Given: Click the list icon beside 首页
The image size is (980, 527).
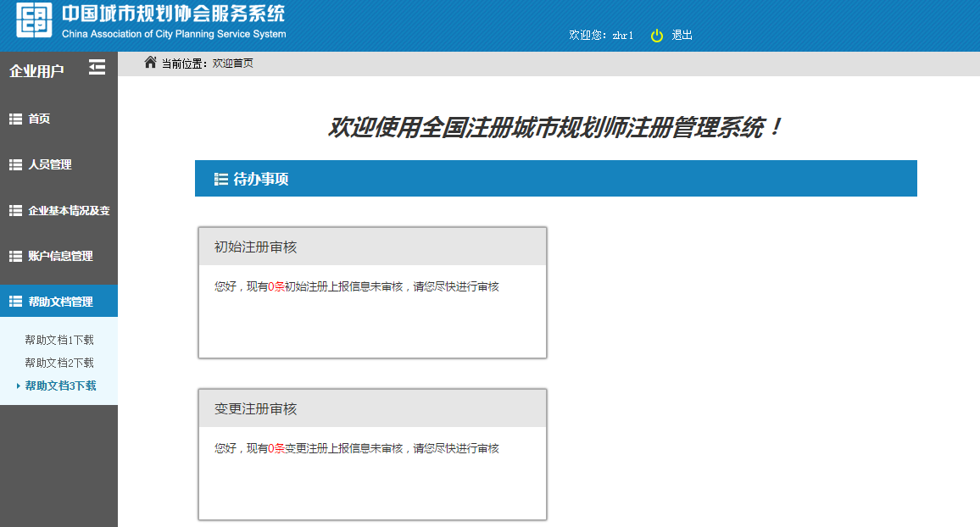Looking at the screenshot, I should (15, 119).
